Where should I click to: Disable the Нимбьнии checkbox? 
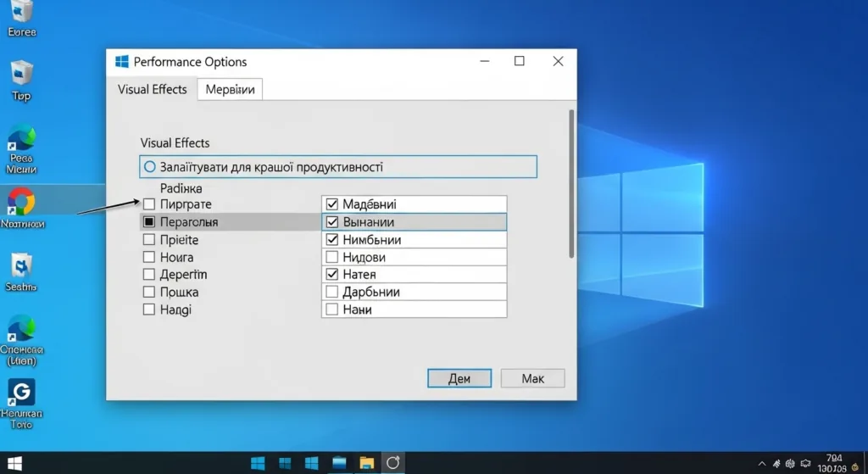(332, 240)
